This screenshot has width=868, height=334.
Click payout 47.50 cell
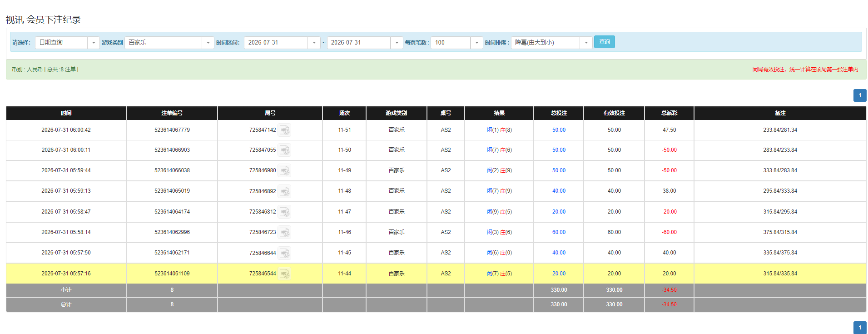(x=669, y=130)
